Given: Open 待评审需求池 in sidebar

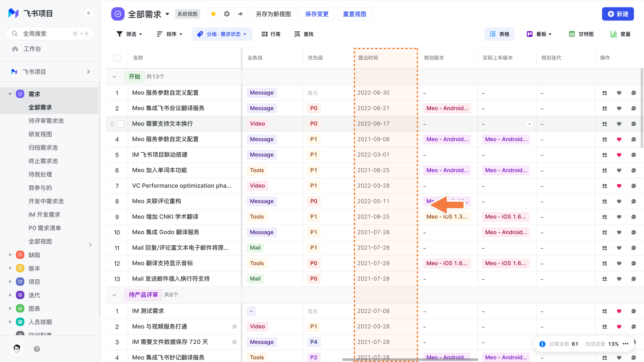Looking at the screenshot, I should coord(46,121).
